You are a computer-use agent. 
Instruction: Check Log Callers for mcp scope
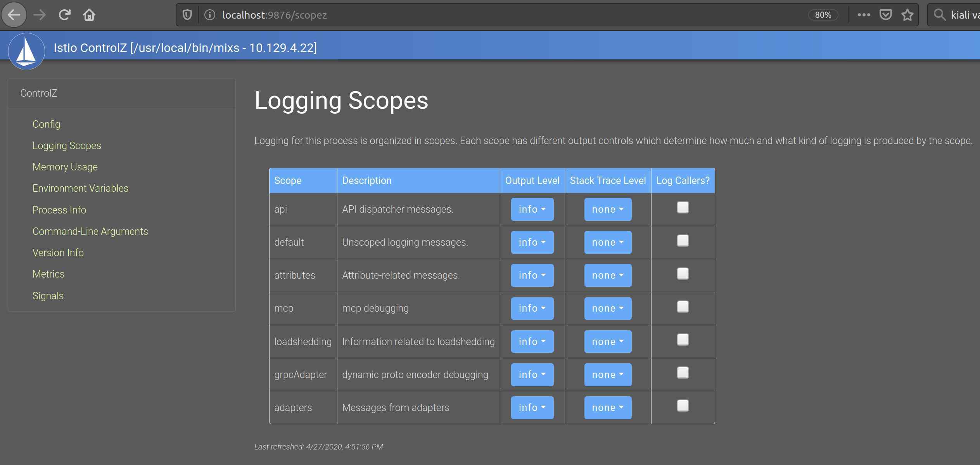683,307
